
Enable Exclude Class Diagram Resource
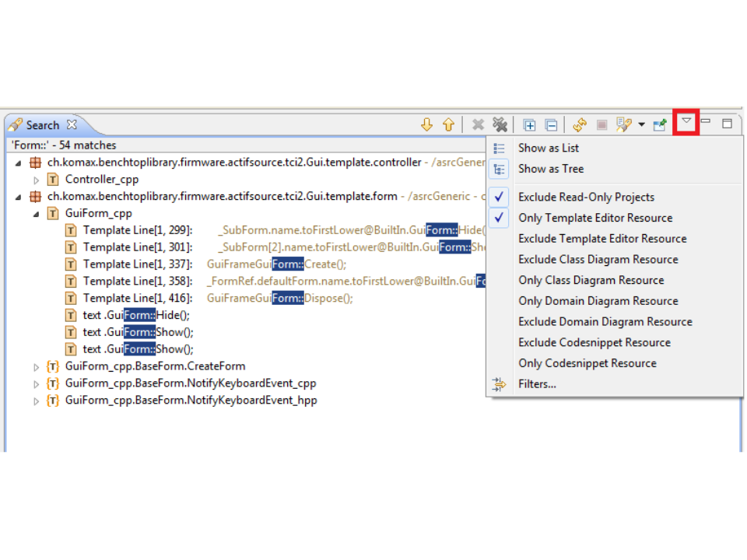(598, 260)
